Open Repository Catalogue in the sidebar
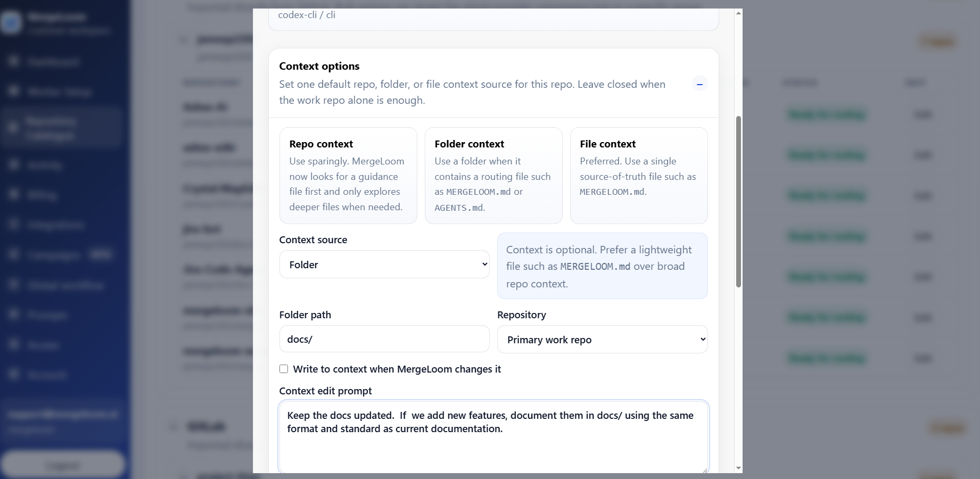The width and height of the screenshot is (980, 479). [62, 128]
